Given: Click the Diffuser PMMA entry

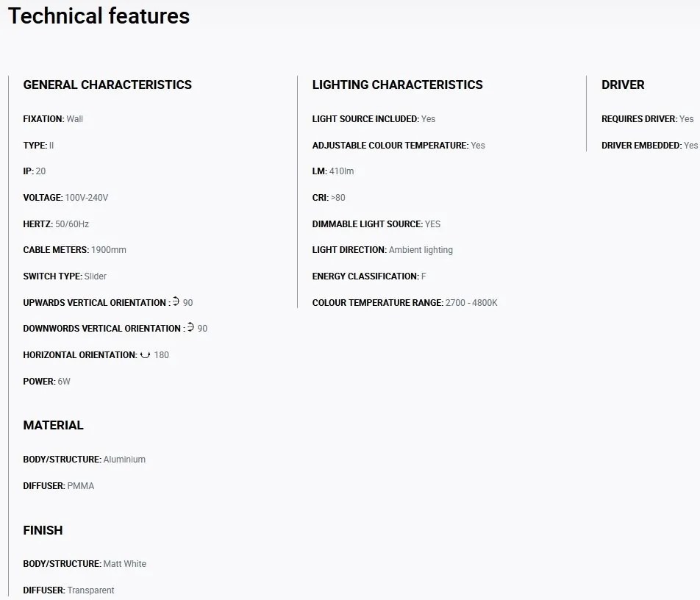Looking at the screenshot, I should [59, 486].
